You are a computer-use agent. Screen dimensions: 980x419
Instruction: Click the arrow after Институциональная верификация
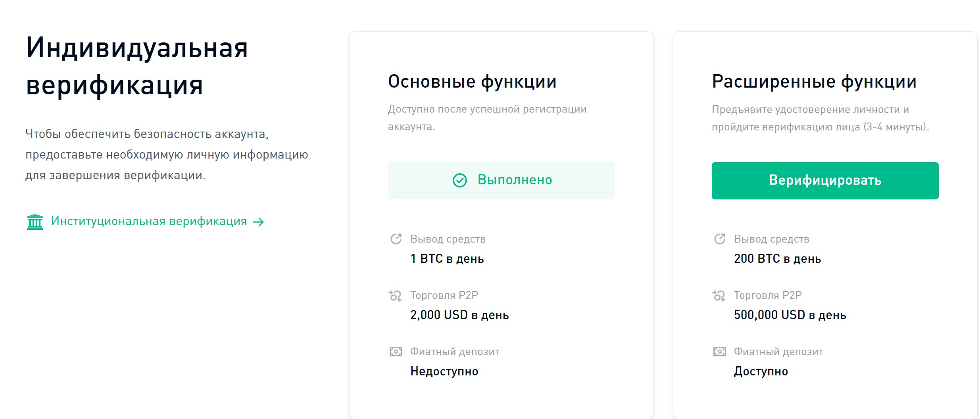pos(259,222)
